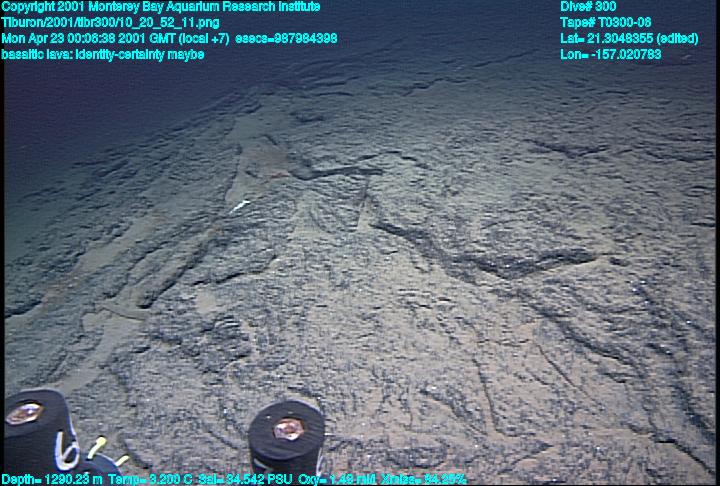This screenshot has height=486, width=720.
Task: Click the 'basaltic lava: identity-certainty maybe' annotation
Action: point(103,55)
